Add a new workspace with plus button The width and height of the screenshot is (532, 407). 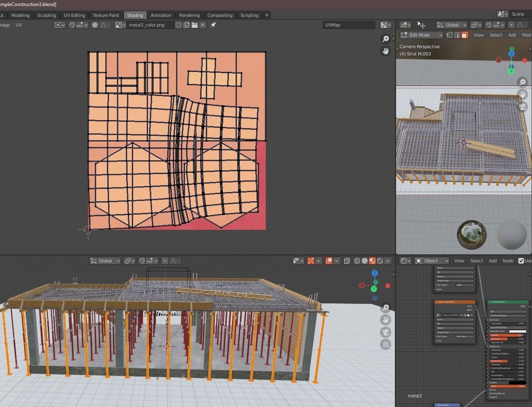pos(267,15)
